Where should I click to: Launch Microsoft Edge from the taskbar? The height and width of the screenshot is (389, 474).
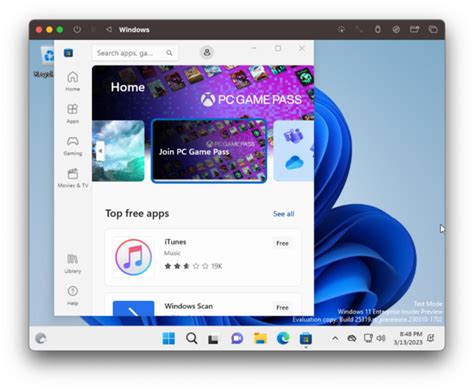283,339
